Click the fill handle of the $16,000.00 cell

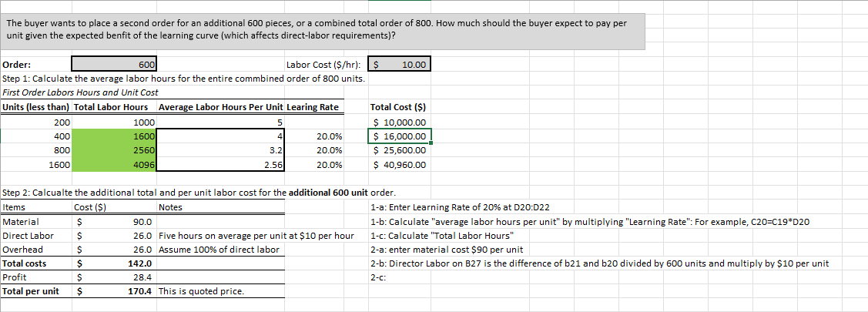(x=430, y=143)
